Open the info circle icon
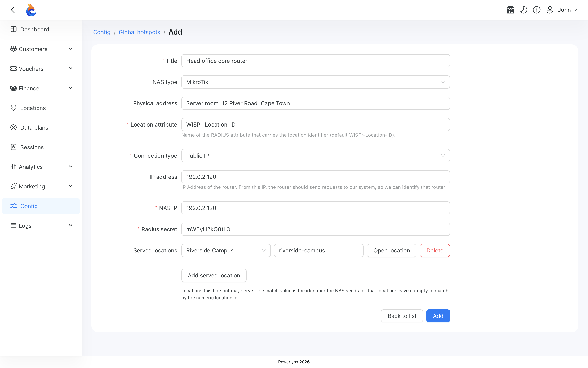588x368 pixels. (537, 10)
